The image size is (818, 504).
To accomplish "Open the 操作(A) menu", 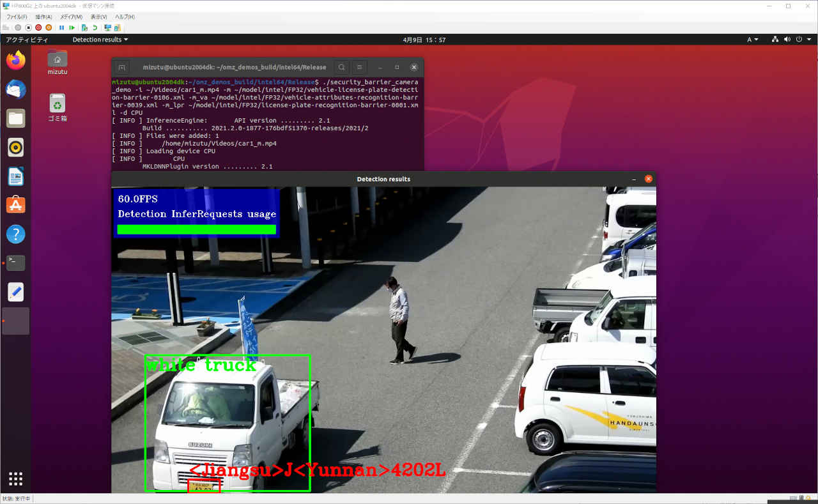I will point(44,17).
